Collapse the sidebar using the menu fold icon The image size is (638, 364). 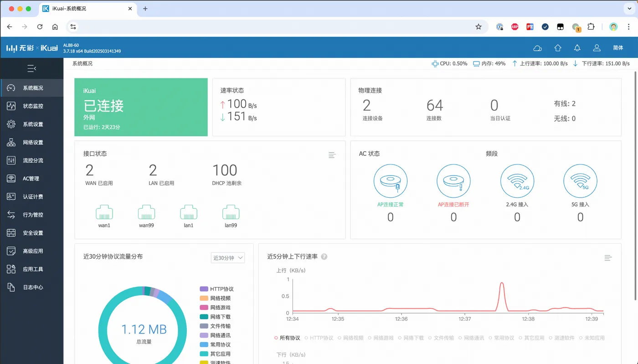31,68
